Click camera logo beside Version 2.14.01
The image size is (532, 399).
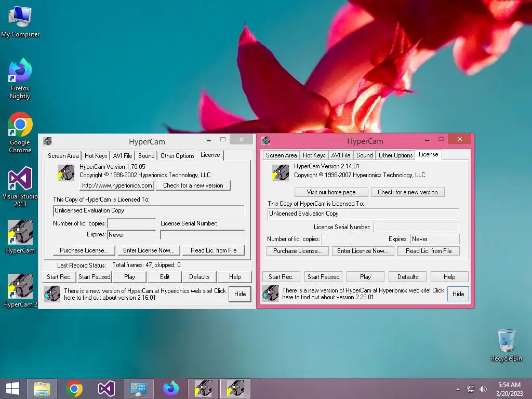tap(281, 172)
